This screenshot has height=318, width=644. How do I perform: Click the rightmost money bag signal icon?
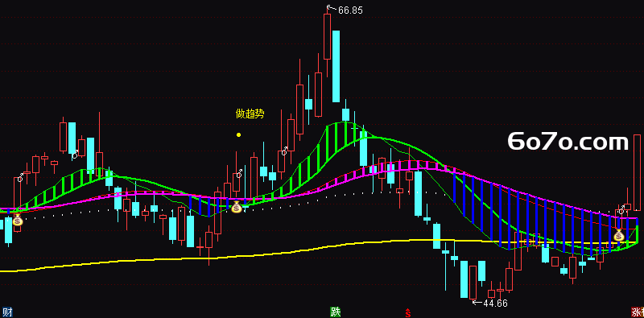coord(619,236)
